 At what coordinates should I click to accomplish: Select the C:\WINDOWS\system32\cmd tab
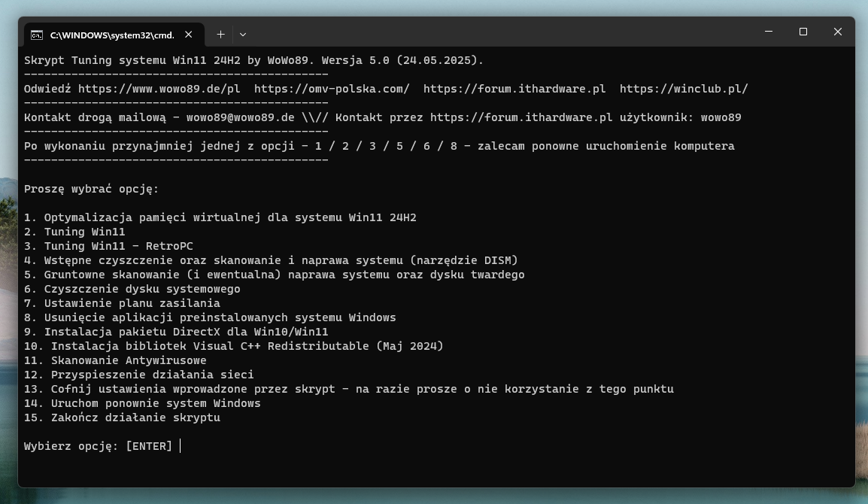pos(114,35)
